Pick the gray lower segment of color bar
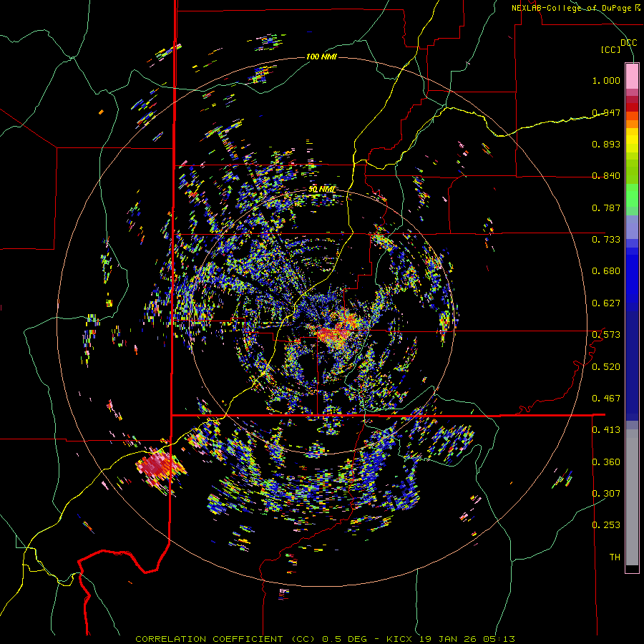Viewport: 644px width, 644px height. (632, 497)
